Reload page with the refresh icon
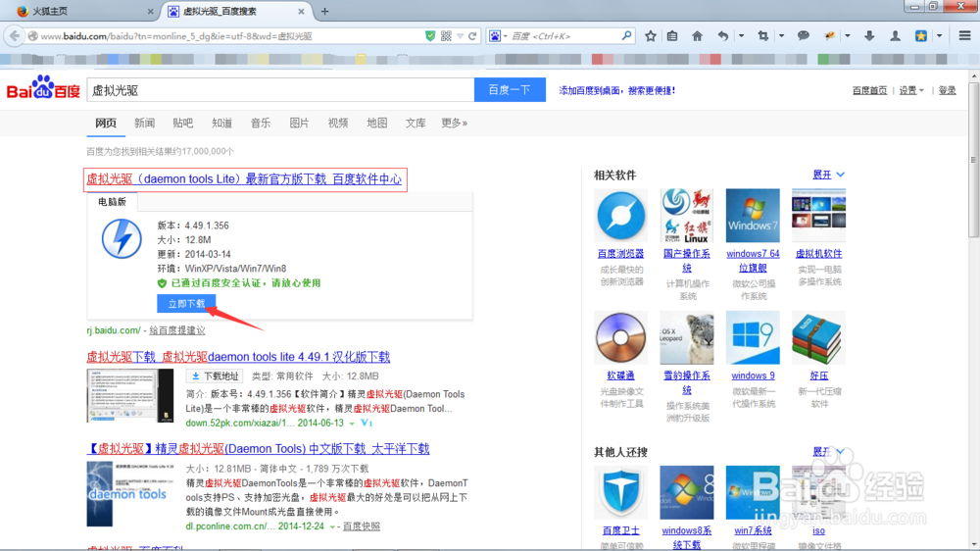 point(472,36)
